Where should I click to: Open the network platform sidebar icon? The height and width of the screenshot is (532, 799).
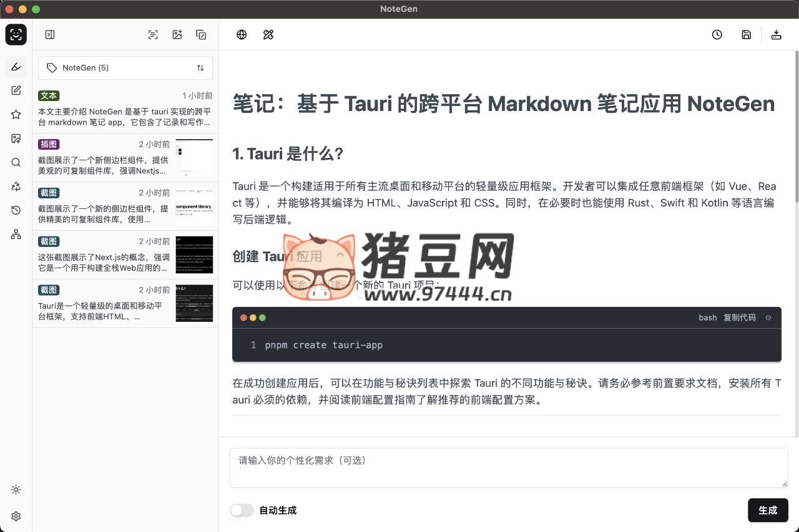click(16, 235)
